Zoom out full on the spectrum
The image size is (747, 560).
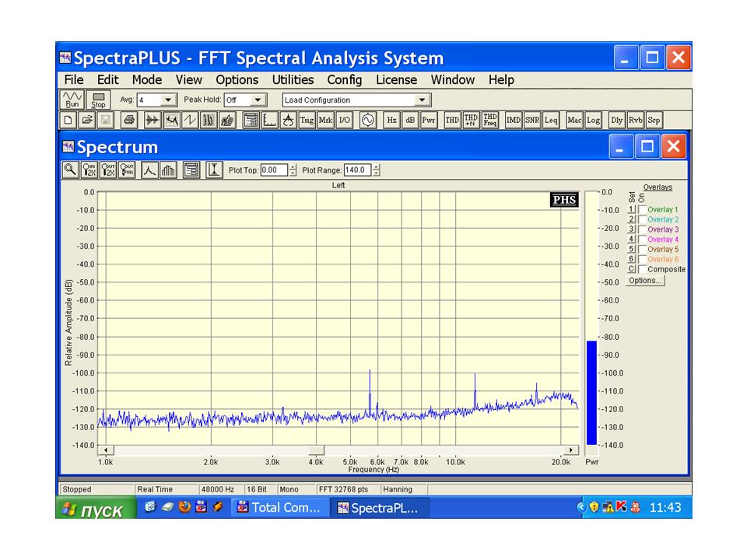click(127, 170)
